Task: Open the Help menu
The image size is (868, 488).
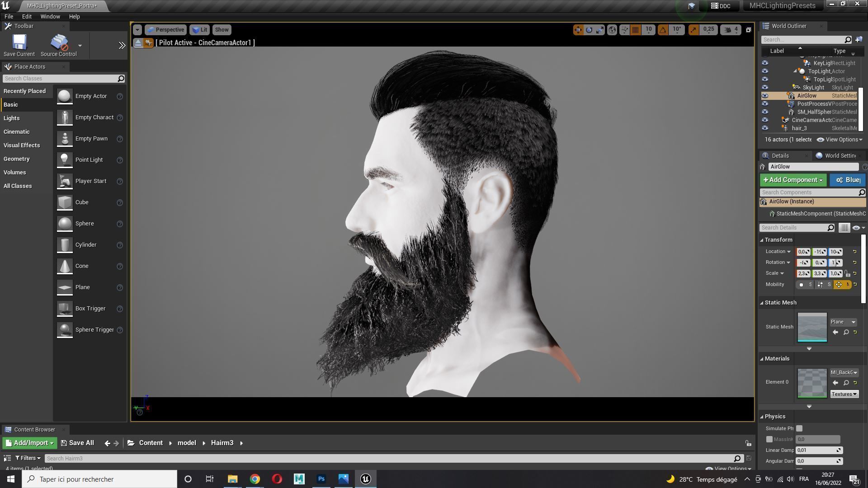Action: [x=74, y=16]
